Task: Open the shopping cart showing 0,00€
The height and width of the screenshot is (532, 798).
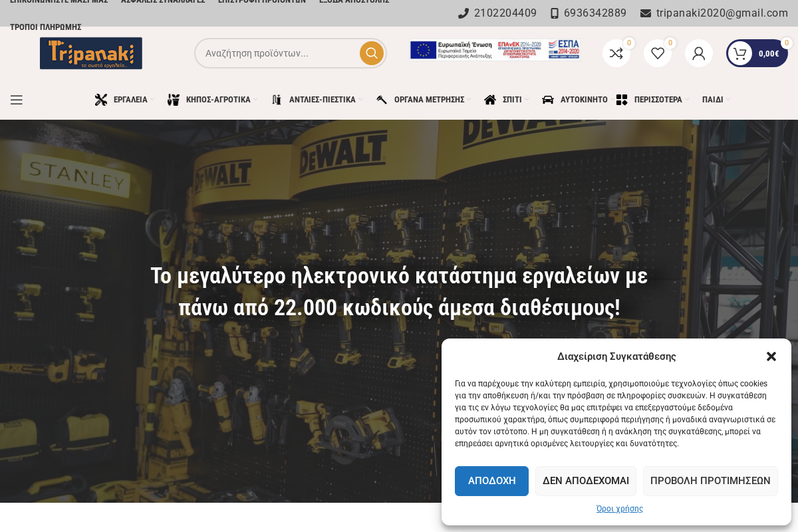Action: pyautogui.click(x=757, y=53)
